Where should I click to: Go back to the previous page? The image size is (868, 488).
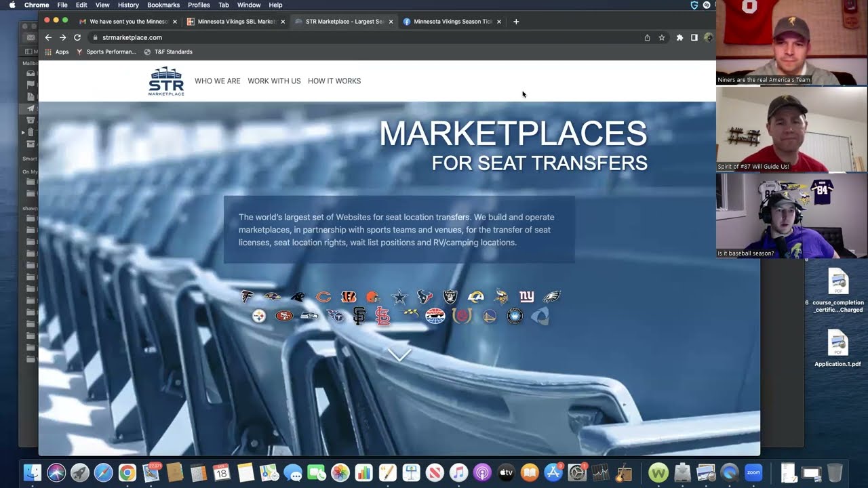point(48,38)
